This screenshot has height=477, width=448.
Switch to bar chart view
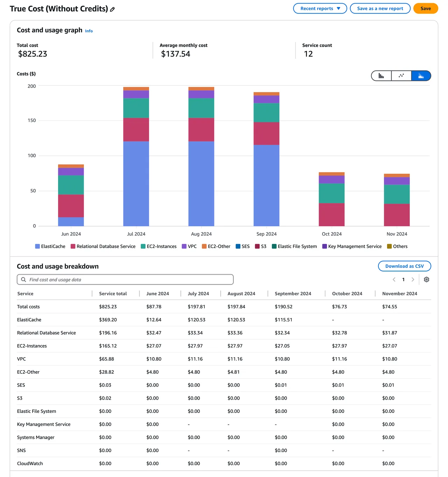(381, 76)
